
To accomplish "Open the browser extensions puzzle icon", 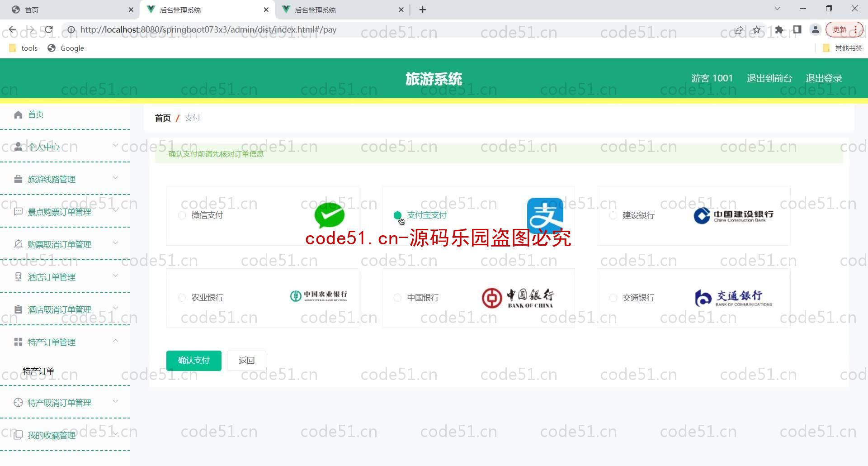I will [x=779, y=30].
